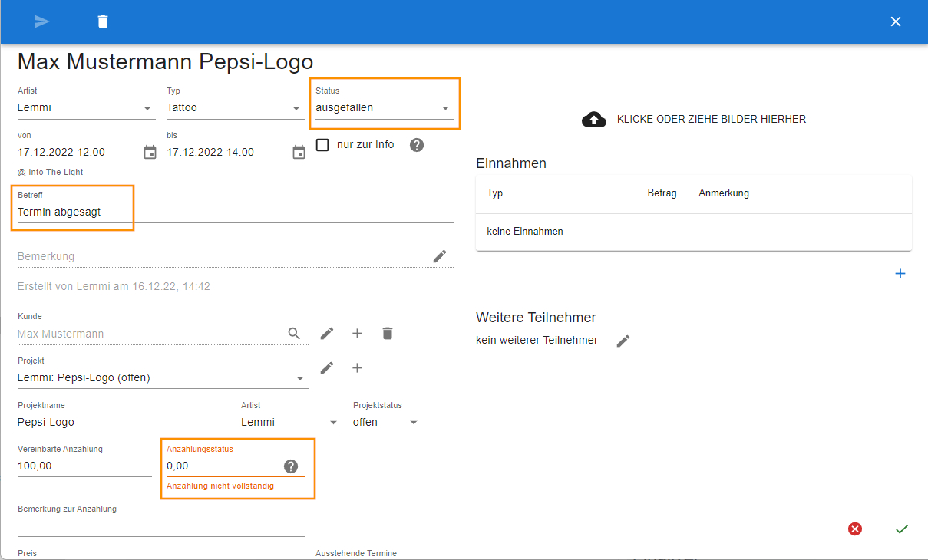Click the 'Bemerkung zur Anzahlung' field
928x560 pixels.
tap(161, 526)
